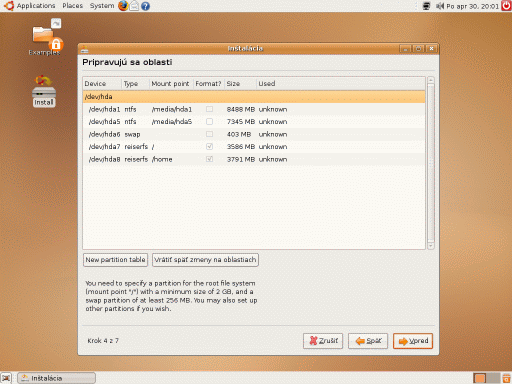
Task: Select the /dev/hda1 ntfs partition row
Action: [254, 109]
